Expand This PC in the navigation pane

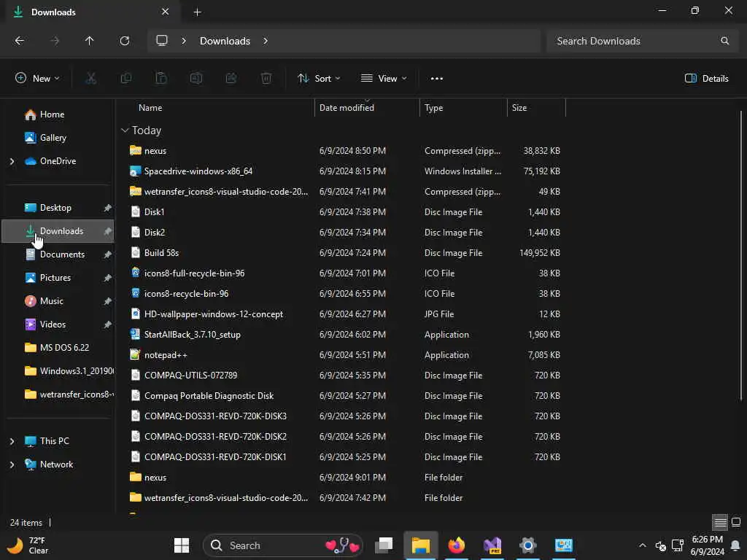coord(12,441)
